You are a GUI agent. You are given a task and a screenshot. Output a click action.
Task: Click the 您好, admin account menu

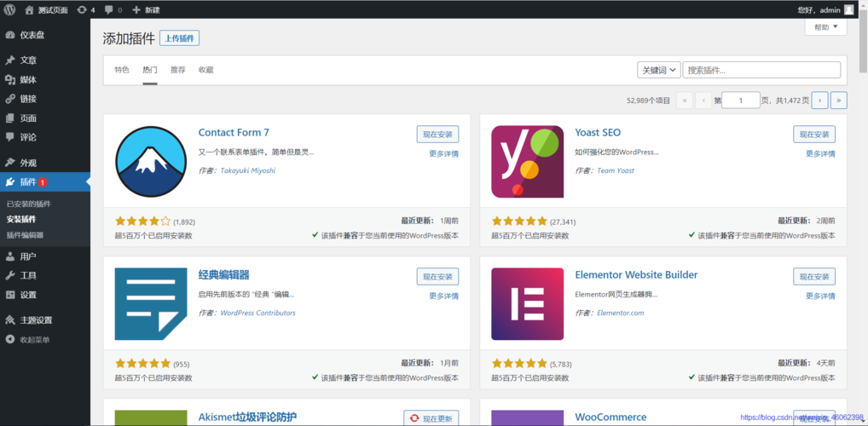[826, 9]
